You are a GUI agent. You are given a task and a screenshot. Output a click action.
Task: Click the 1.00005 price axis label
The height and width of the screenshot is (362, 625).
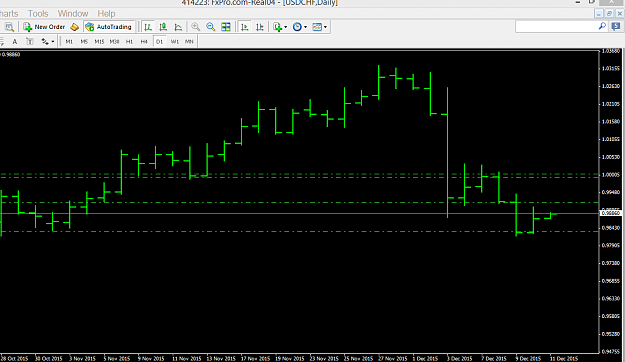tap(611, 175)
